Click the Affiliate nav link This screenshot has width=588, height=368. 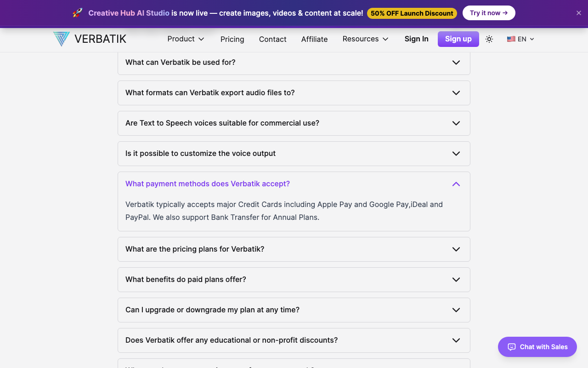[x=315, y=39]
